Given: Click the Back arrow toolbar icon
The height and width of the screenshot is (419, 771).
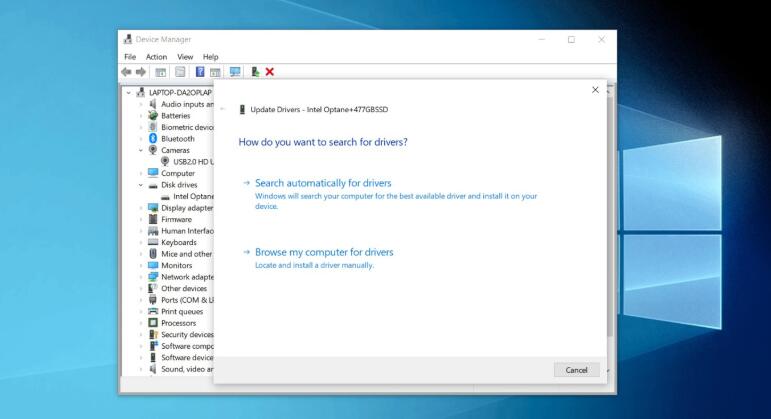Looking at the screenshot, I should pyautogui.click(x=126, y=72).
